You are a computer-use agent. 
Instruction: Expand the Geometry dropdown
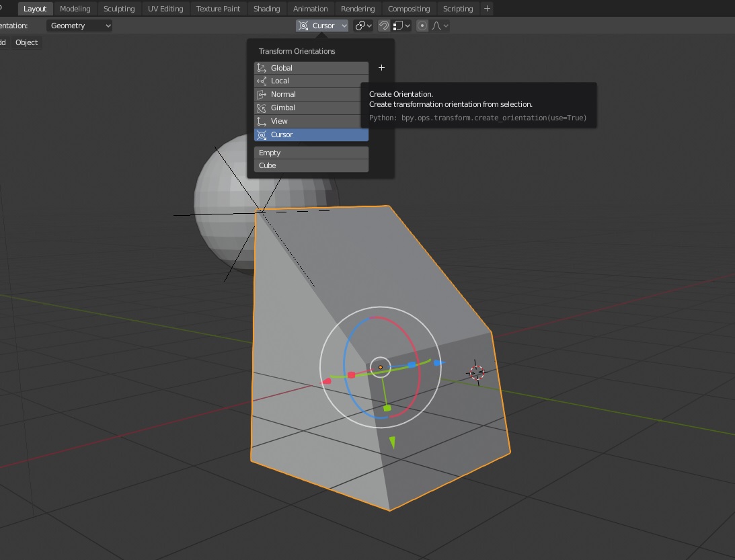pyautogui.click(x=79, y=26)
